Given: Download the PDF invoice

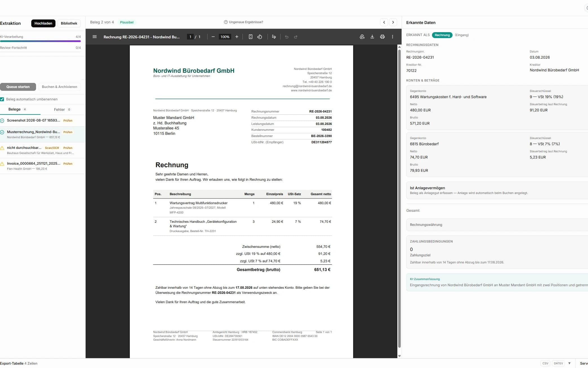Looking at the screenshot, I should [372, 37].
